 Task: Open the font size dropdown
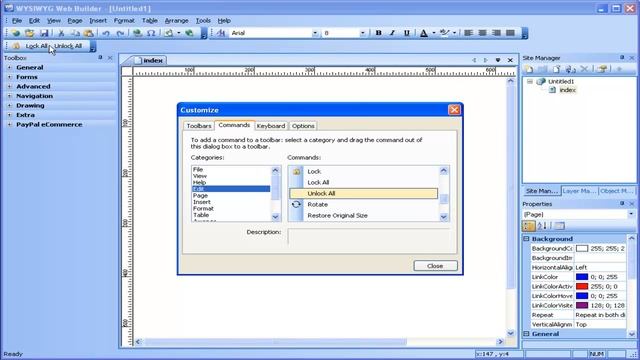[362, 33]
